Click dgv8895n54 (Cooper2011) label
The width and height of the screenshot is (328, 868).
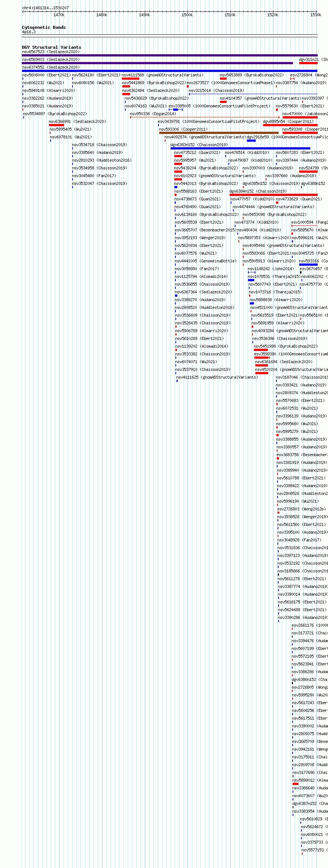288,121
